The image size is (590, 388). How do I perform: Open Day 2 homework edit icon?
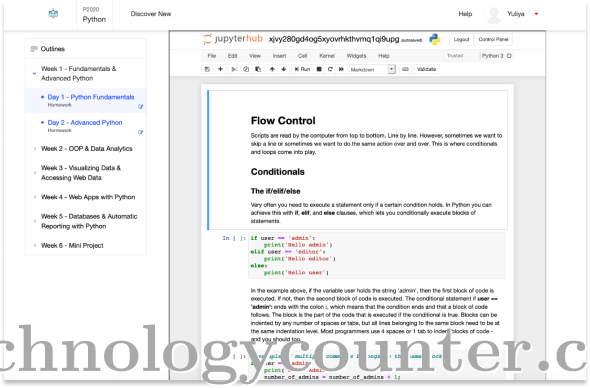pos(140,132)
